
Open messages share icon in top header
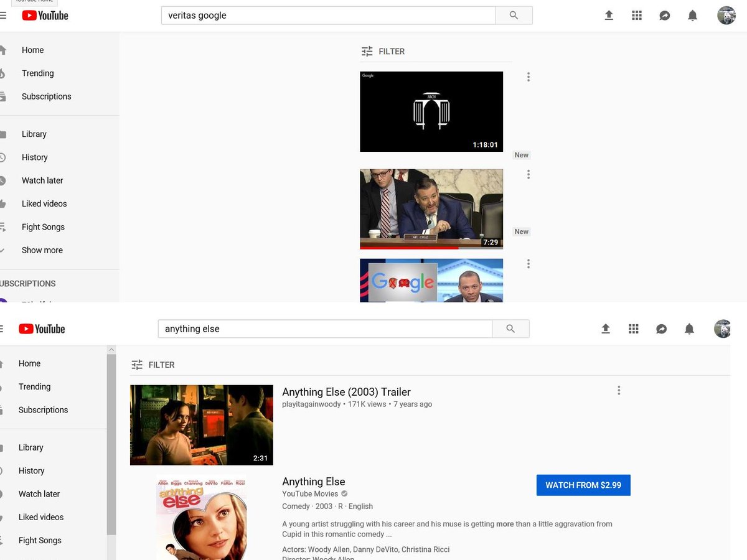[x=665, y=16]
